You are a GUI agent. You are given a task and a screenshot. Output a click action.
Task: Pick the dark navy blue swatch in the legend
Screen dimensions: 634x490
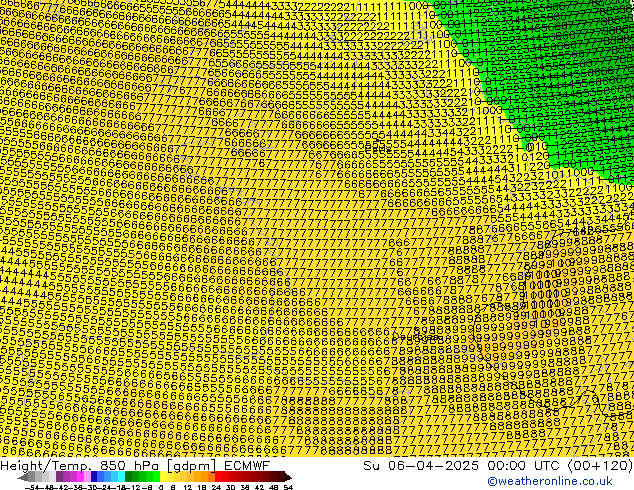[94, 476]
